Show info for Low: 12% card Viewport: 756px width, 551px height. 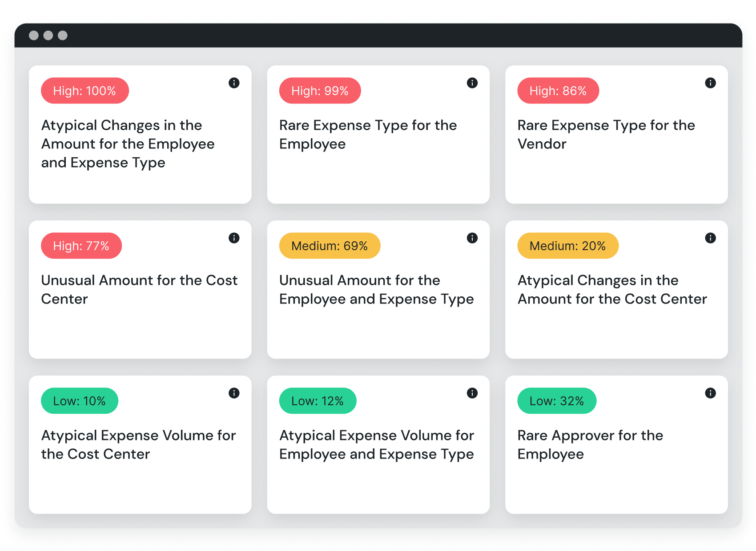pos(472,393)
